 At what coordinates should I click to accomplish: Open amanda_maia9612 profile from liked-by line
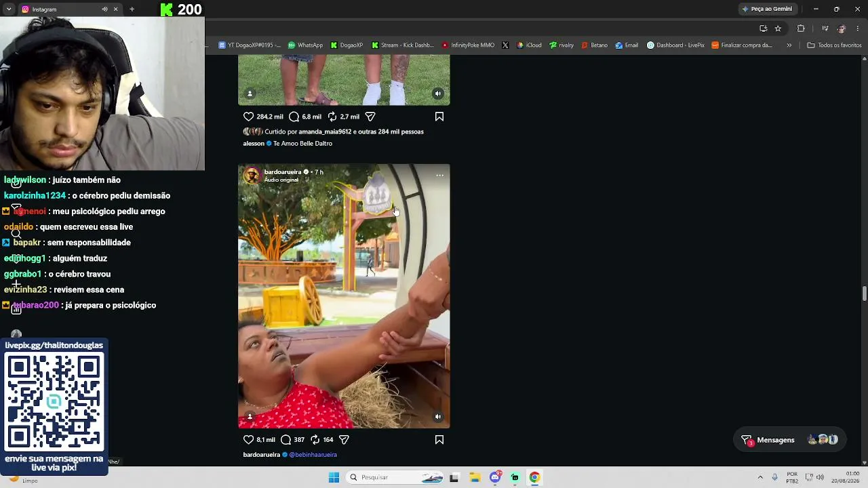(x=325, y=131)
